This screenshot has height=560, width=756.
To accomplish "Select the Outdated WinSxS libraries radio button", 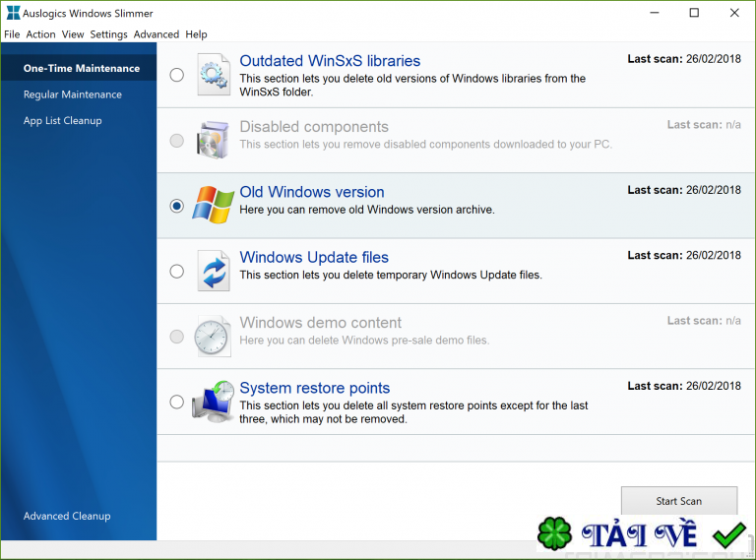I will [176, 75].
